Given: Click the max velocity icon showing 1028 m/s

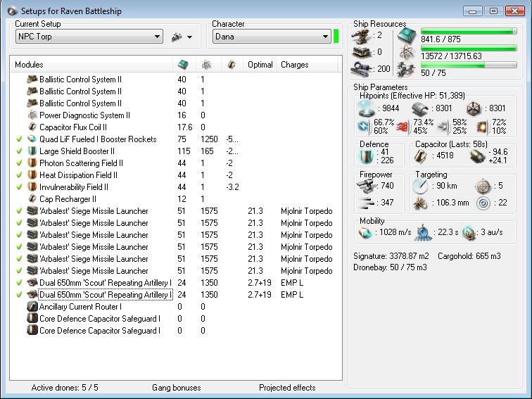Looking at the screenshot, I should (365, 233).
